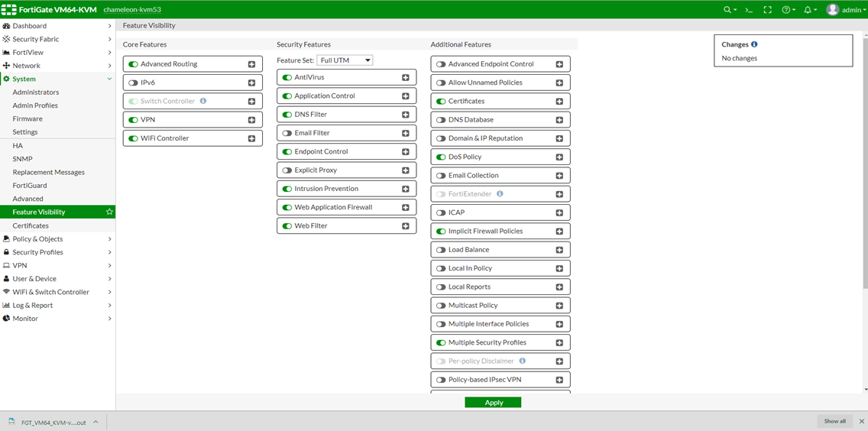Click plus icon beside Advanced Routing
This screenshot has width=868, height=431.
coord(251,64)
